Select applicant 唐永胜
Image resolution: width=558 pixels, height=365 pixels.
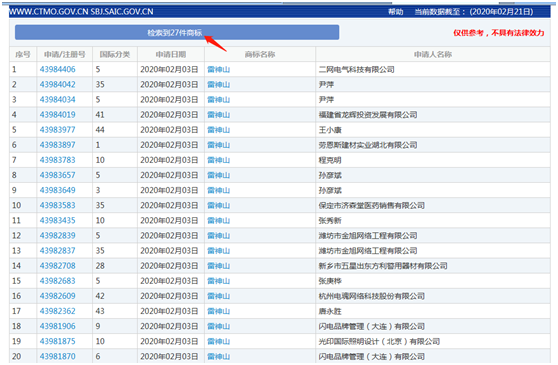pos(330,311)
